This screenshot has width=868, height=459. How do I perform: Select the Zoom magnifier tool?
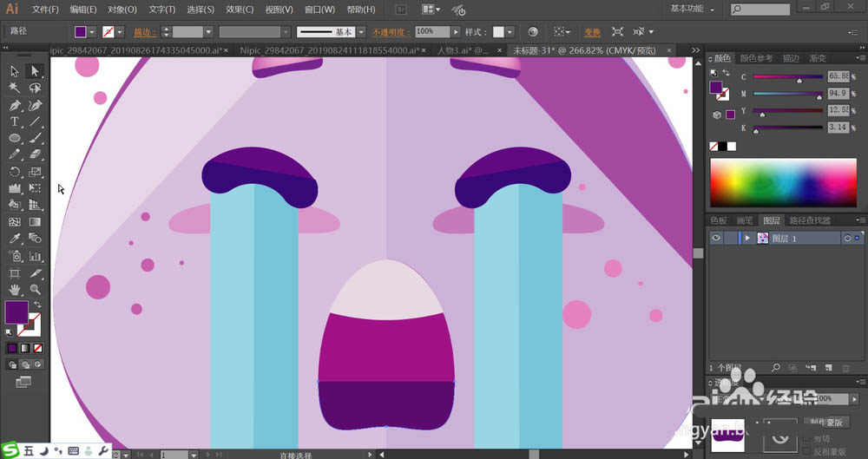[35, 289]
